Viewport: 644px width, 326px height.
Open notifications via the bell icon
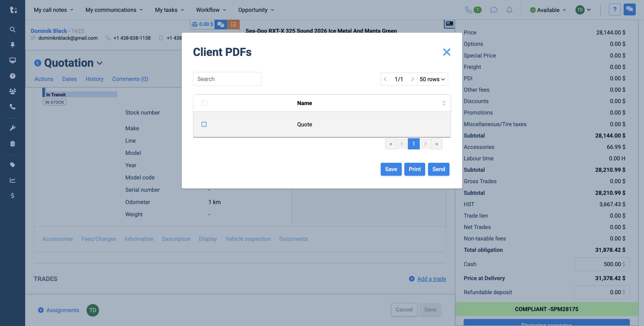(x=509, y=10)
